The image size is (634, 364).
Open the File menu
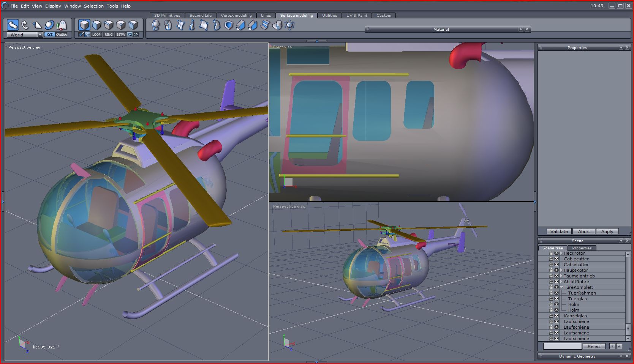click(x=14, y=6)
